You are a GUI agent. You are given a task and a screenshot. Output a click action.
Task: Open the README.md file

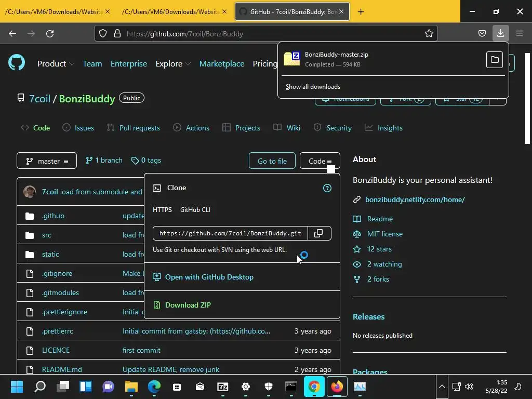pyautogui.click(x=62, y=369)
